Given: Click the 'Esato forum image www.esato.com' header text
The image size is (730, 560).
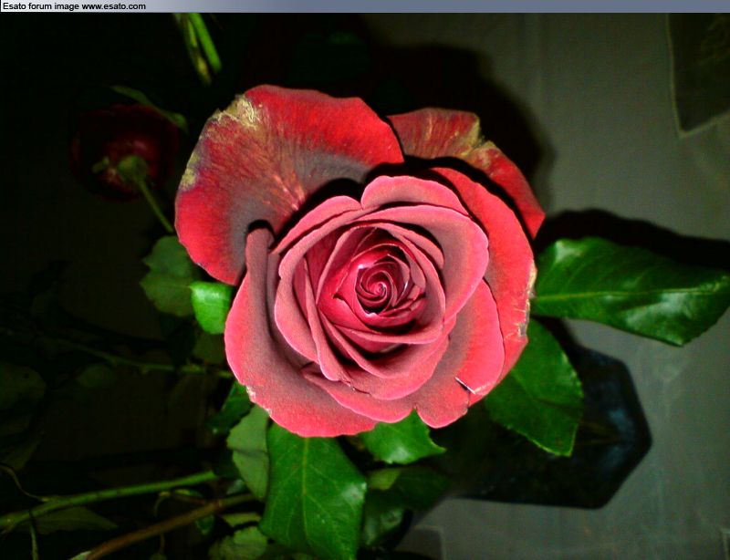Looking at the screenshot, I should [75, 6].
